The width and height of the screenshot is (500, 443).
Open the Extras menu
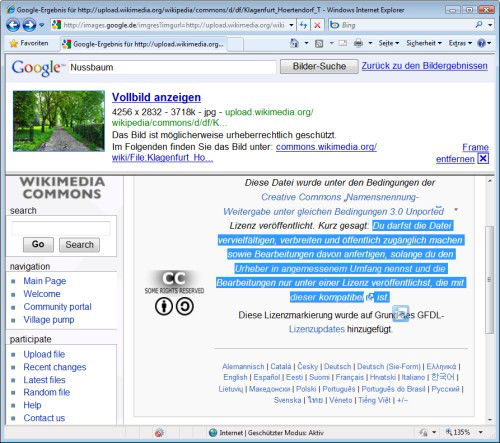(x=460, y=43)
